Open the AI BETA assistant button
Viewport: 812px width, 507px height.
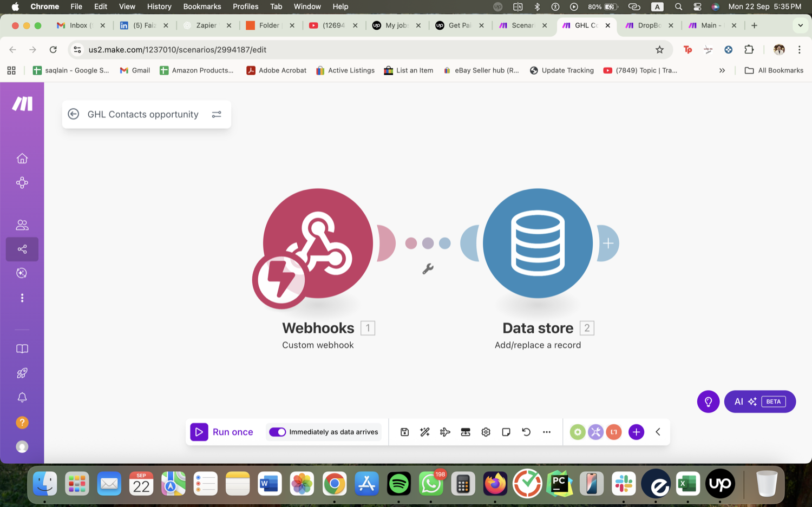pos(759,401)
